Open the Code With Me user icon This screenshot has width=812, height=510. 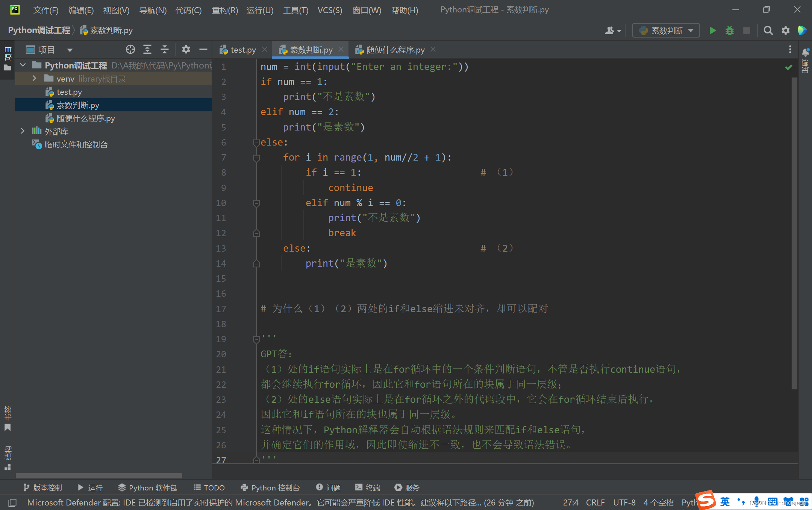tap(613, 30)
